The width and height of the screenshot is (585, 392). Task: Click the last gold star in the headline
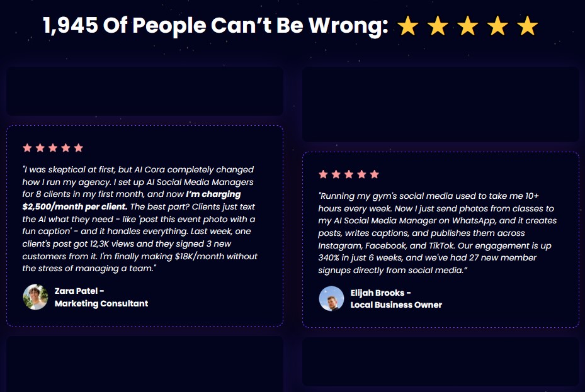pyautogui.click(x=527, y=26)
